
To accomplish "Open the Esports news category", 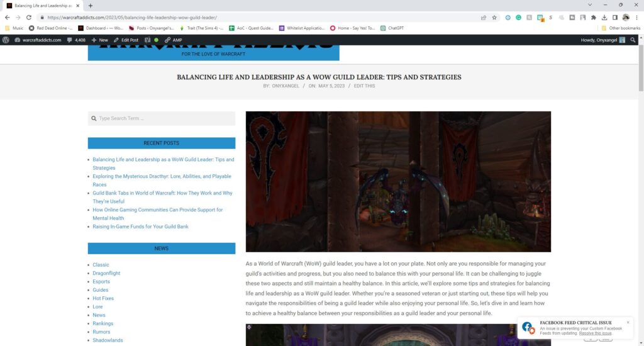I will click(101, 281).
